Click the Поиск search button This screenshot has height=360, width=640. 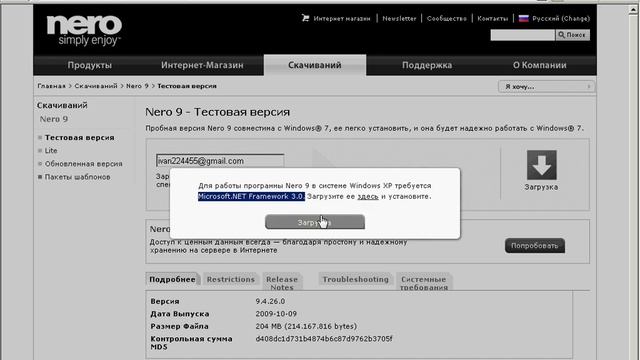572,35
